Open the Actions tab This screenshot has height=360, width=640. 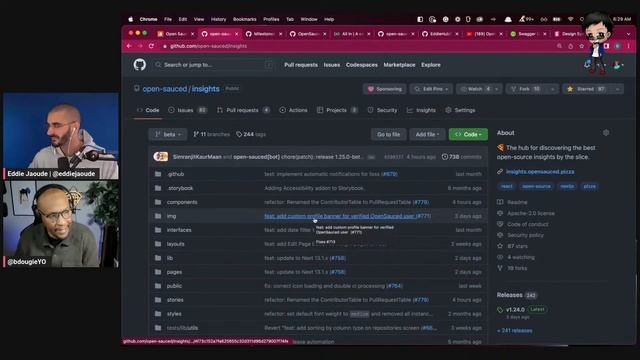[293, 110]
